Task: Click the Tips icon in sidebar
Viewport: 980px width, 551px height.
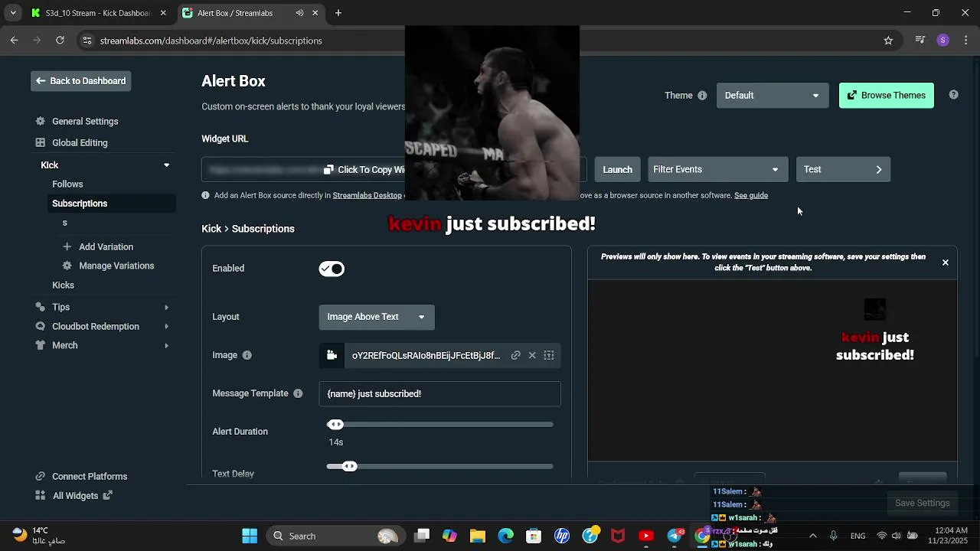Action: click(x=41, y=307)
